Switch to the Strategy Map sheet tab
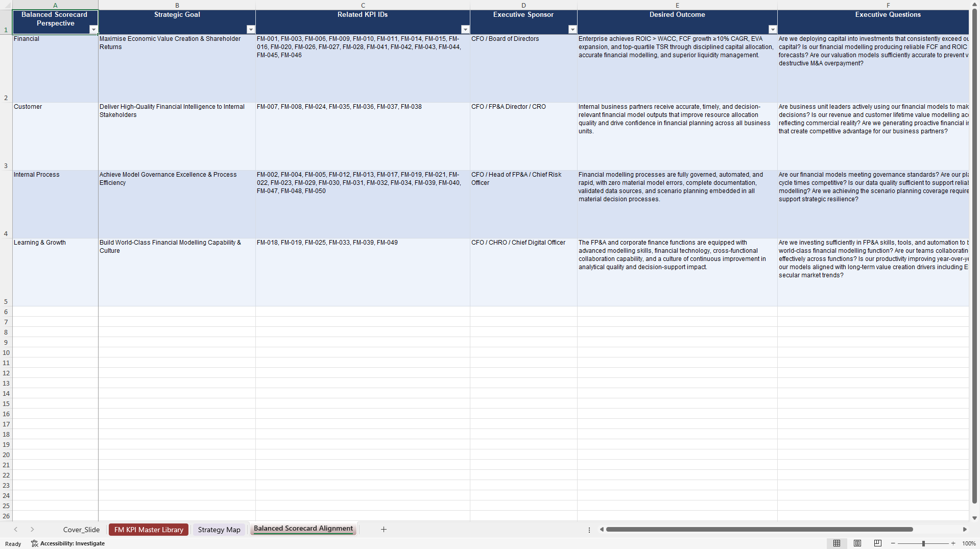 (x=219, y=530)
